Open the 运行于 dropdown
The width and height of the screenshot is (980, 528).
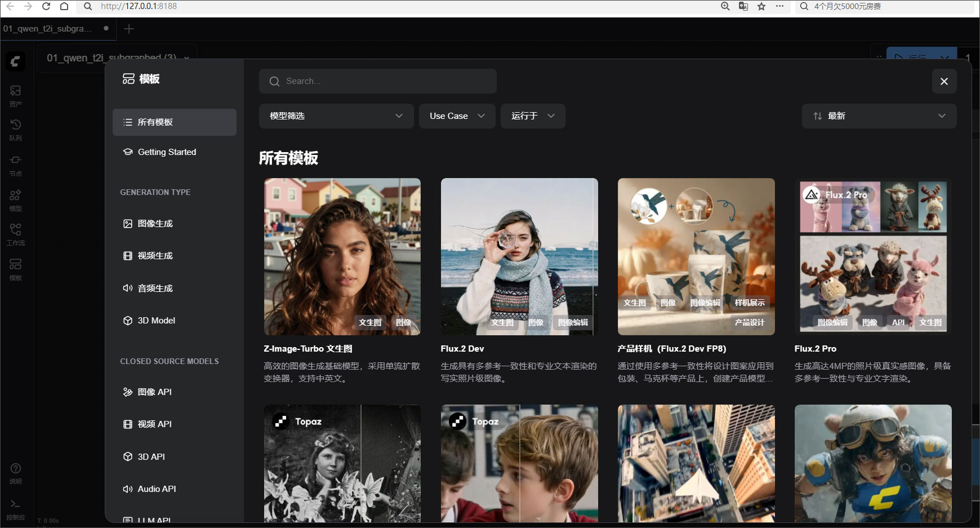(x=533, y=116)
